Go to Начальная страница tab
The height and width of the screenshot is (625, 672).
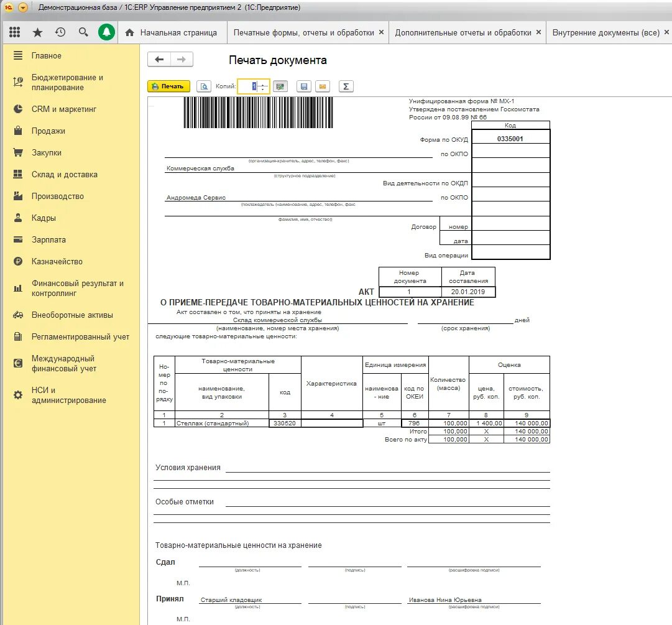[x=172, y=32]
